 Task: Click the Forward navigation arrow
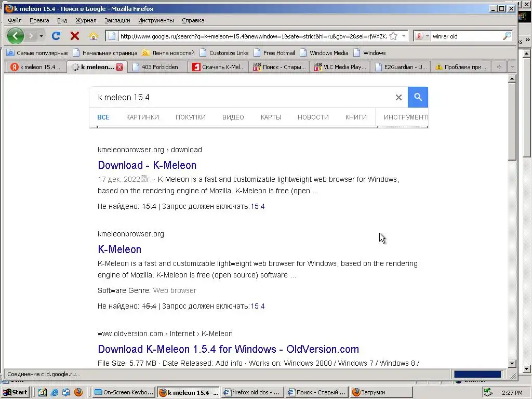coord(31,36)
